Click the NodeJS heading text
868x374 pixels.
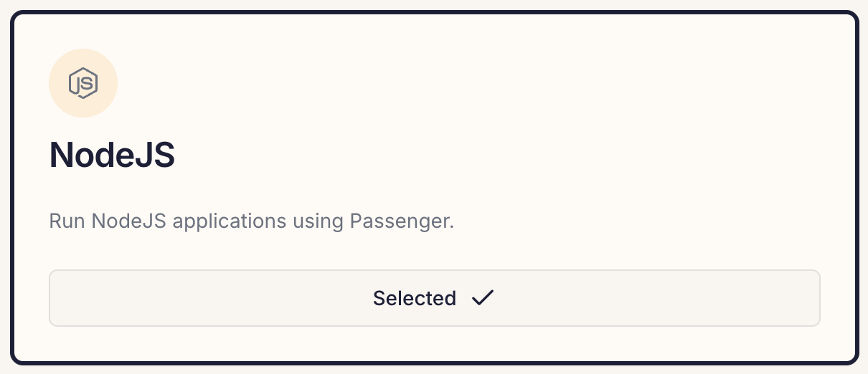(x=112, y=155)
